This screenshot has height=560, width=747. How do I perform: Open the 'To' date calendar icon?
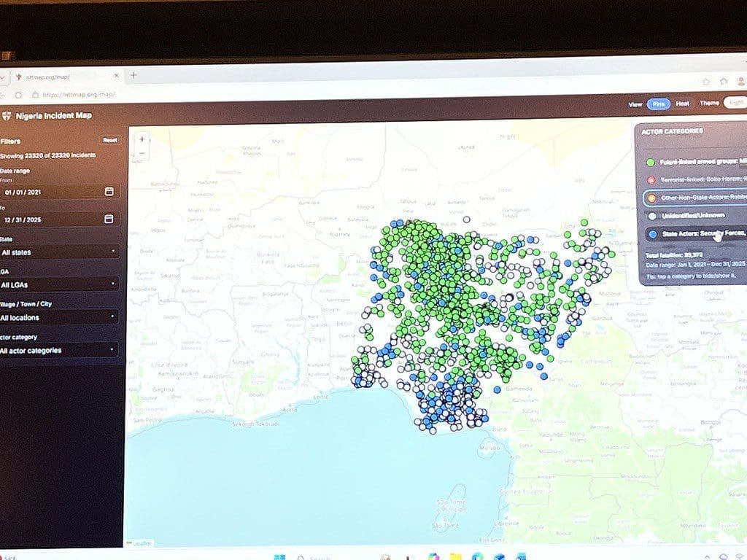pyautogui.click(x=107, y=218)
